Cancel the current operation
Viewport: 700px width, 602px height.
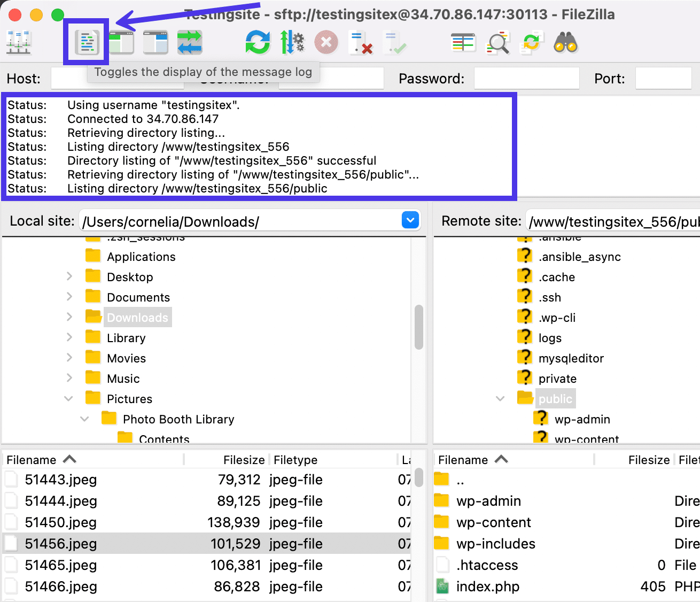(326, 42)
